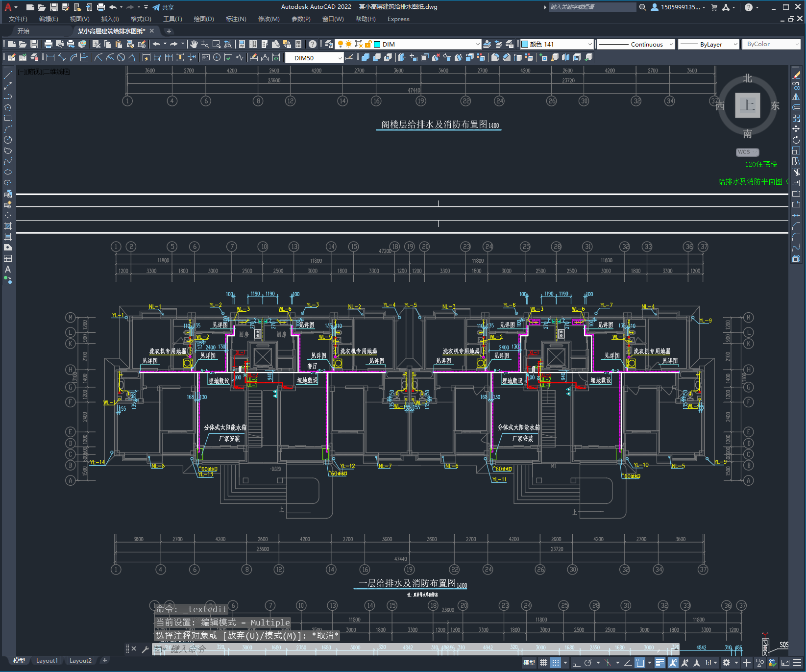Viewport: 806px width, 672px height.
Task: Switch to the 开始 tab
Action: (24, 31)
